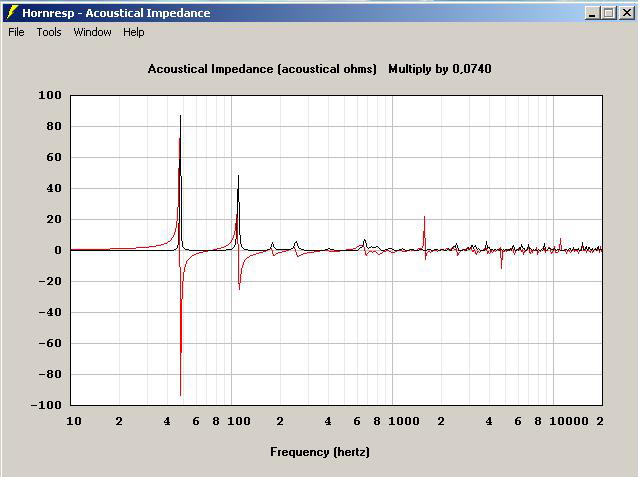Click the x-axis label 1000
The image size is (638, 477).
404,421
